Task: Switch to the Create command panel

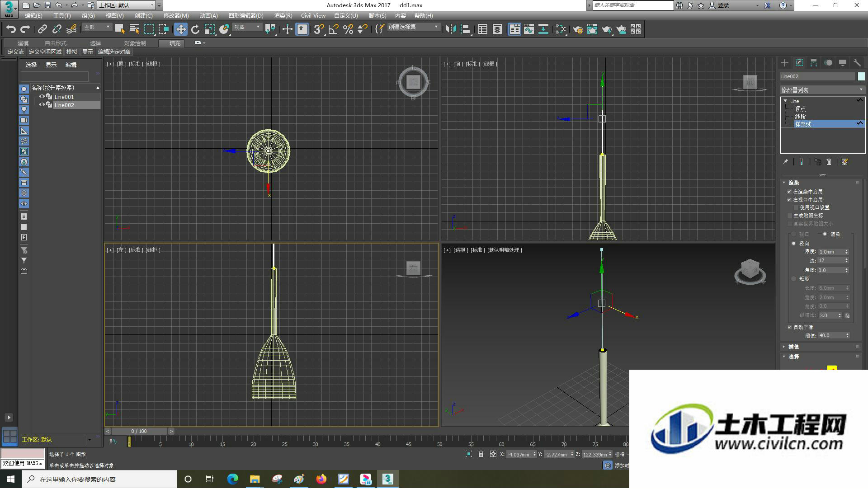Action: [785, 63]
